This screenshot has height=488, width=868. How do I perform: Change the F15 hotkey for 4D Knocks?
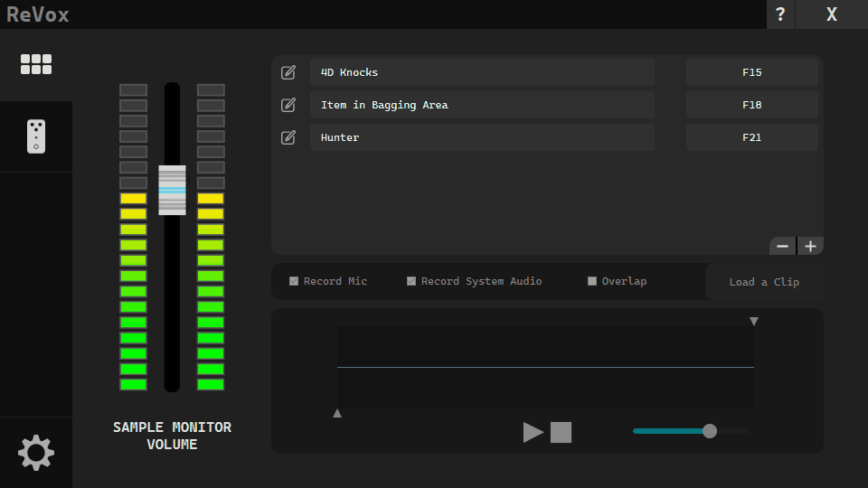point(751,72)
